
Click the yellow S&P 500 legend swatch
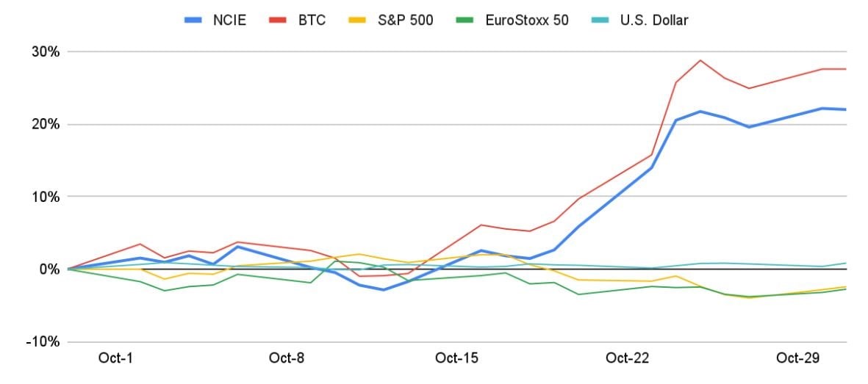[363, 20]
